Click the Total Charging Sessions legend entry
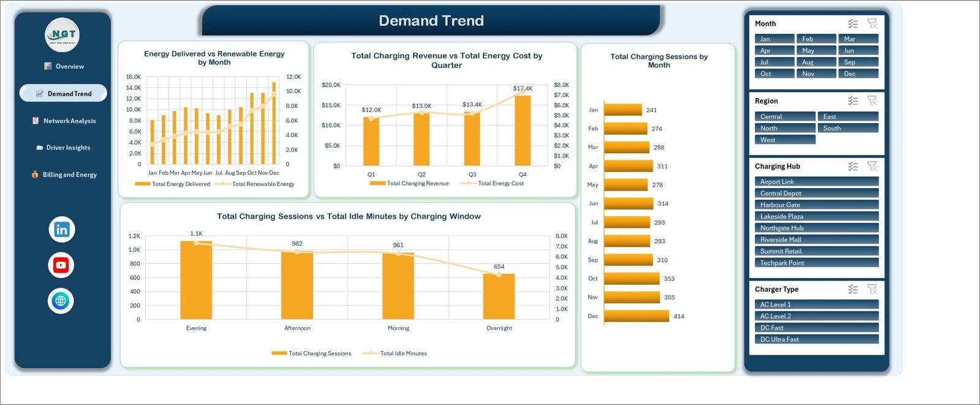The image size is (980, 405). tap(312, 354)
